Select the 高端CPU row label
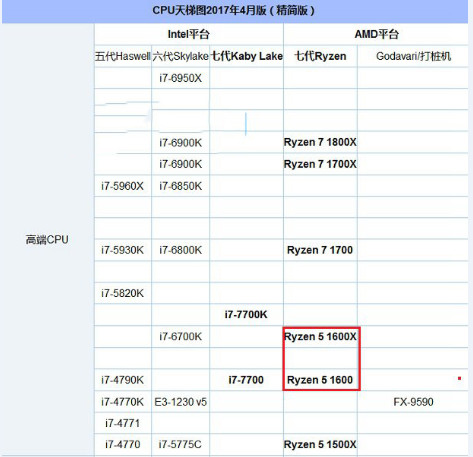Viewport: 473px width, 457px height. click(x=47, y=240)
